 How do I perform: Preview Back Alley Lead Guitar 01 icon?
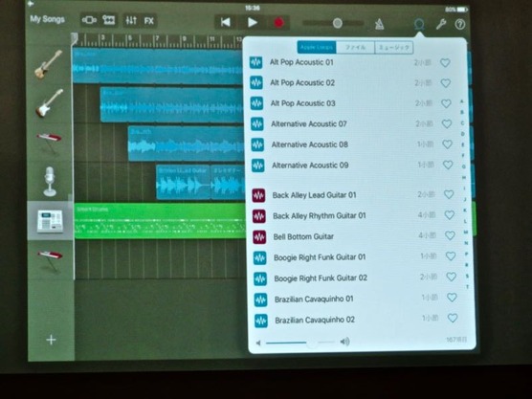coord(258,195)
